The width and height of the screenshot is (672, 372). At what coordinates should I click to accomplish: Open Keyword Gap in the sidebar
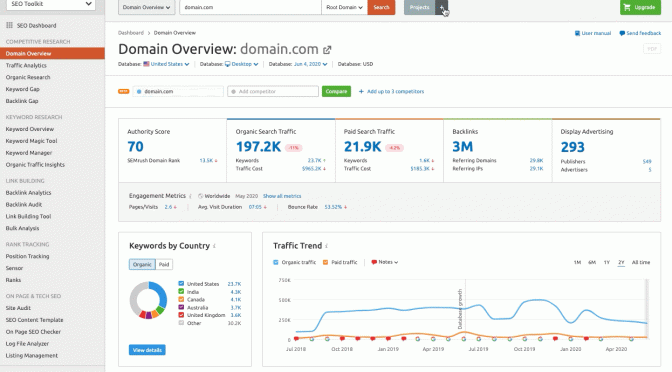click(x=22, y=89)
